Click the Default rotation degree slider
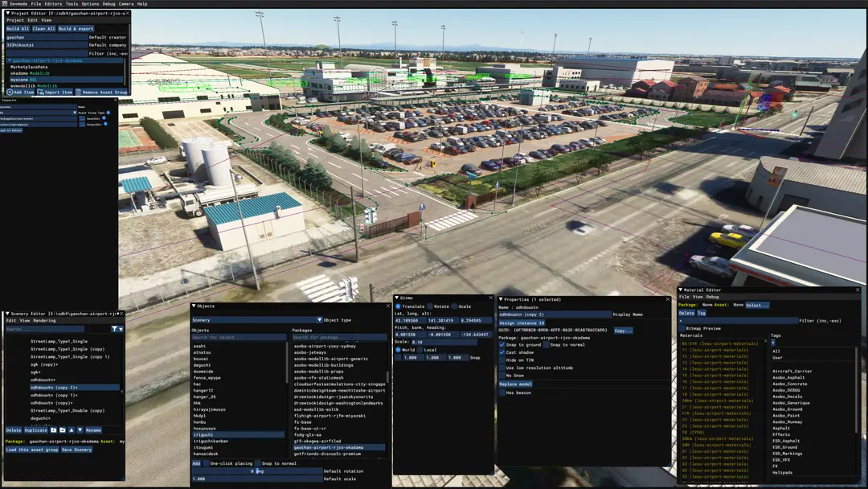868x489 pixels. 256,471
